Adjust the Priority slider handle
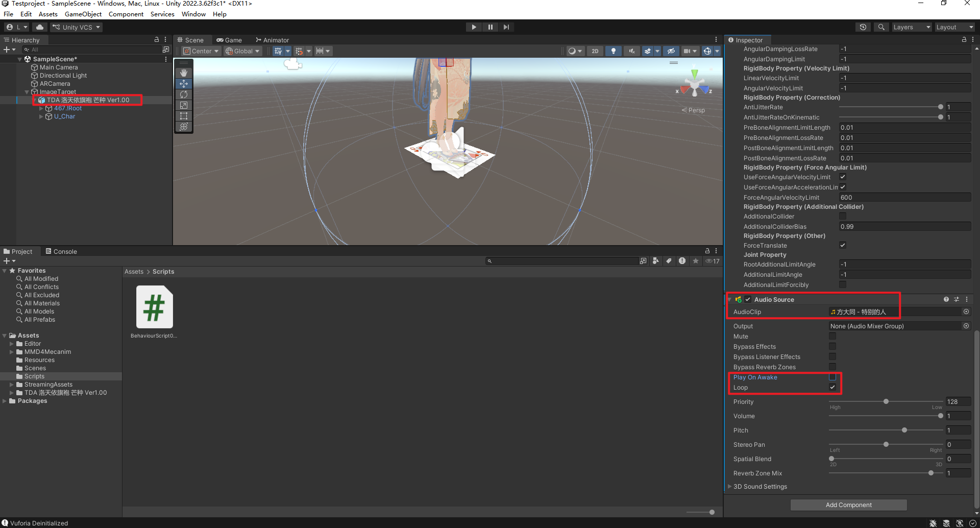Viewport: 980px width, 528px height. click(886, 402)
